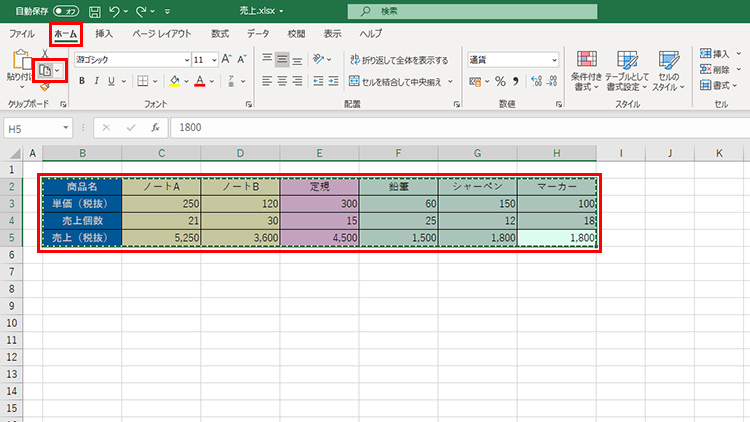Switch to the 挿入 (Insert) tab
The height and width of the screenshot is (422, 750).
coord(104,34)
